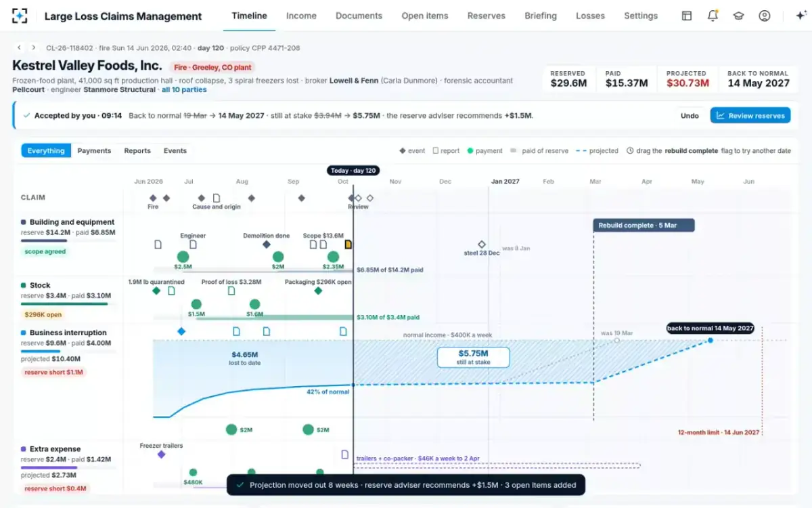
Task: Click the 12-month limit 14 Jun 2027 label
Action: (719, 432)
